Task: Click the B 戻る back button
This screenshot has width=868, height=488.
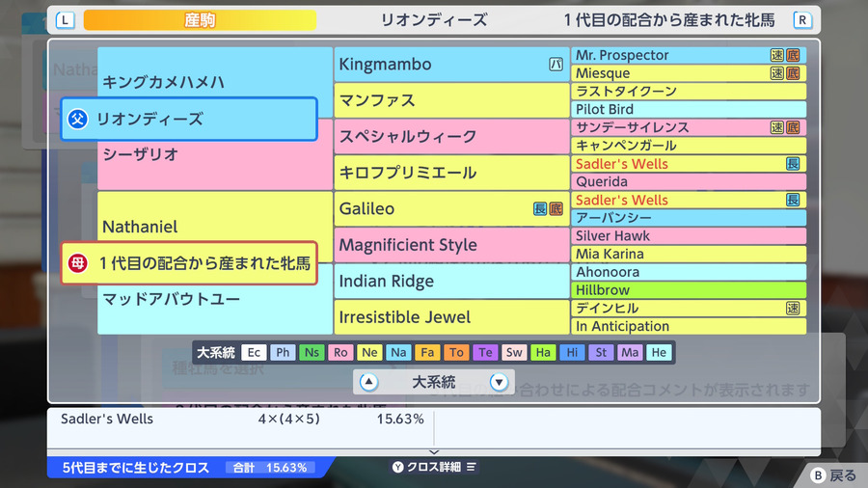Action: click(x=833, y=475)
